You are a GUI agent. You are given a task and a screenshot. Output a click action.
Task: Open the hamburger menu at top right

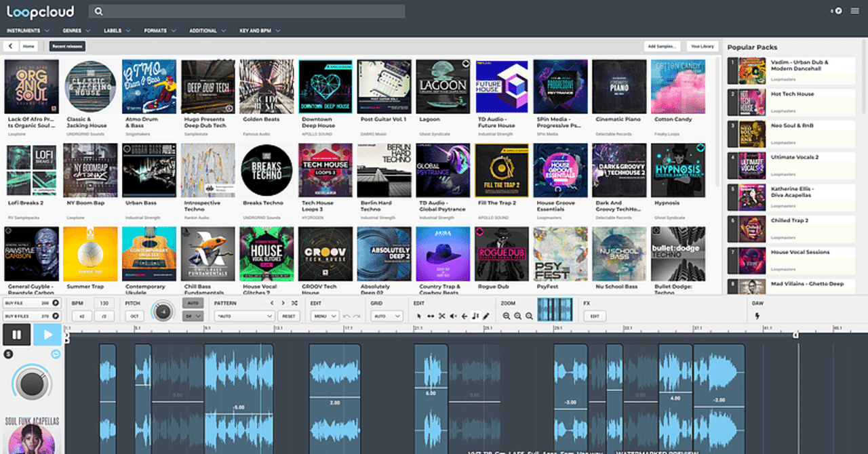(x=854, y=11)
